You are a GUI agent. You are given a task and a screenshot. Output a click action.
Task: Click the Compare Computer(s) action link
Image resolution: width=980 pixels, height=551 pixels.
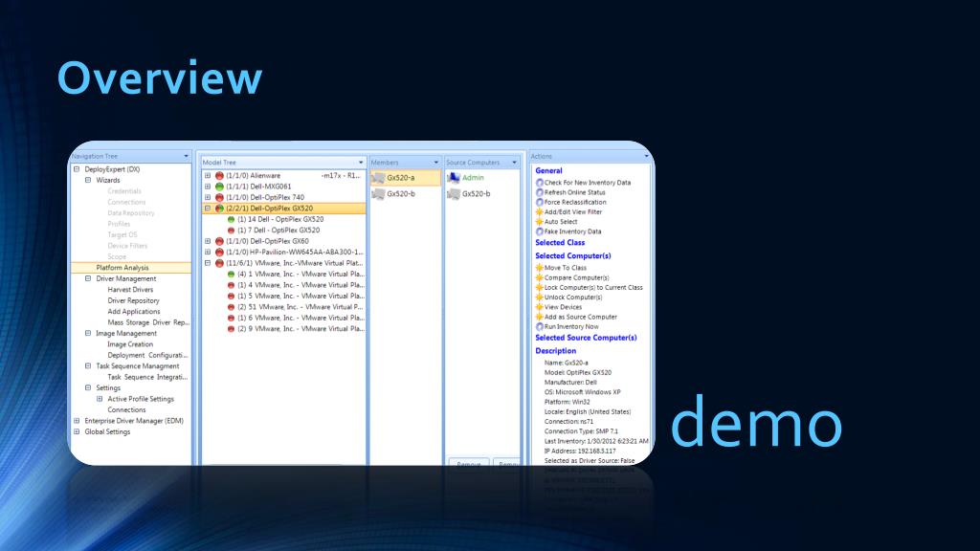pyautogui.click(x=576, y=277)
